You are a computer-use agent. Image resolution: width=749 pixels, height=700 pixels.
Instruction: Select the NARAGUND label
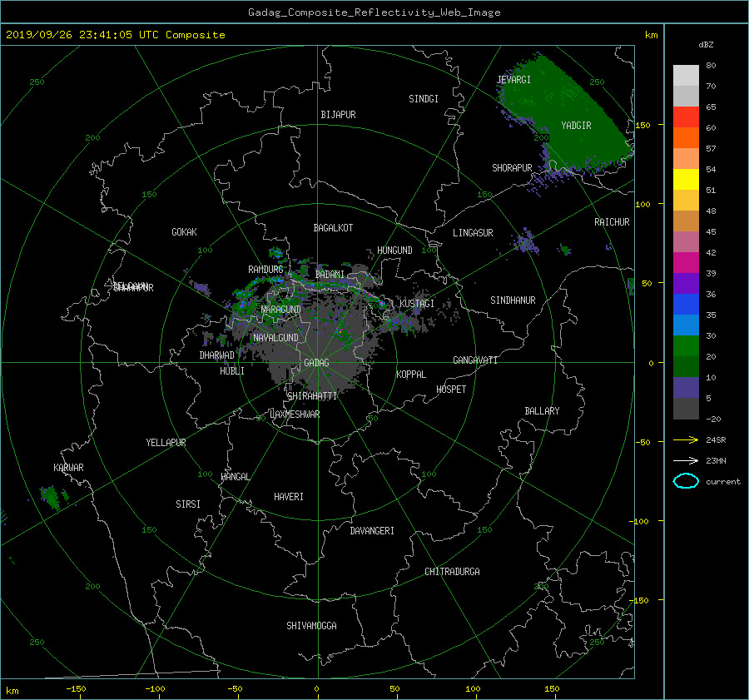coord(281,310)
